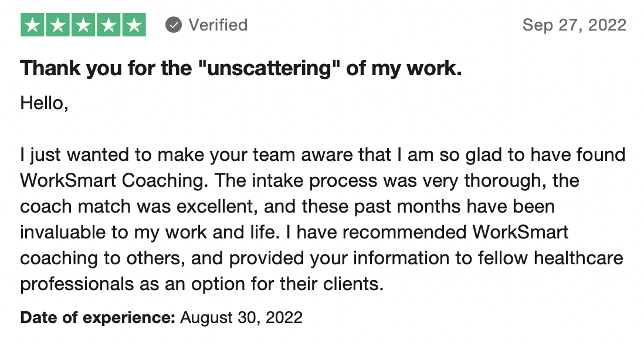Click the last line ending "their clients."

(201, 284)
